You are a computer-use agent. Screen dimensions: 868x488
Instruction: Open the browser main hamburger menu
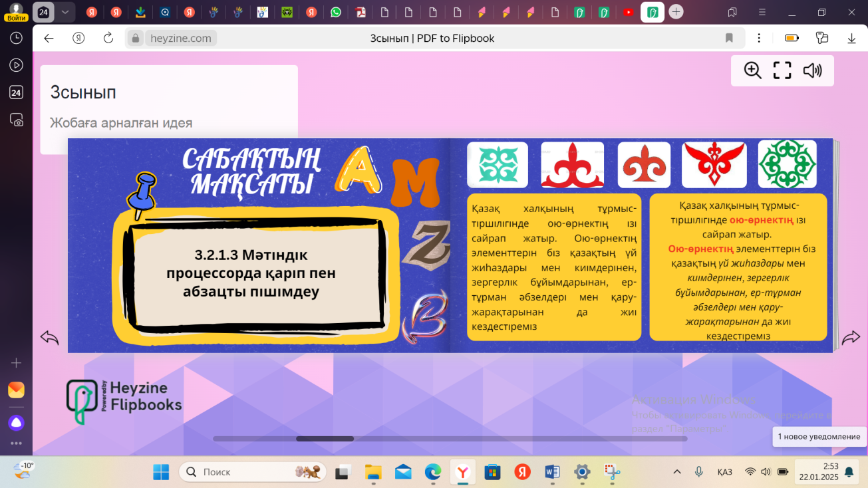pos(762,12)
